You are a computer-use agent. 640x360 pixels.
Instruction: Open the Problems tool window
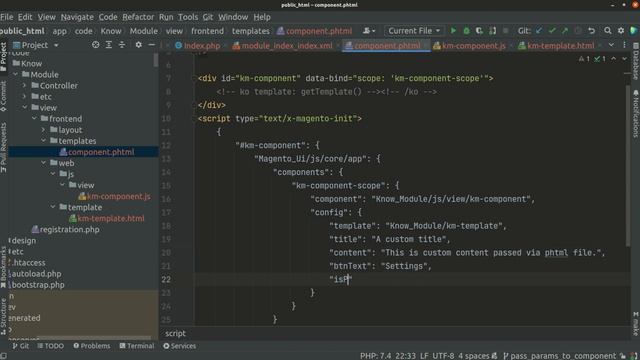pyautogui.click(x=92, y=346)
